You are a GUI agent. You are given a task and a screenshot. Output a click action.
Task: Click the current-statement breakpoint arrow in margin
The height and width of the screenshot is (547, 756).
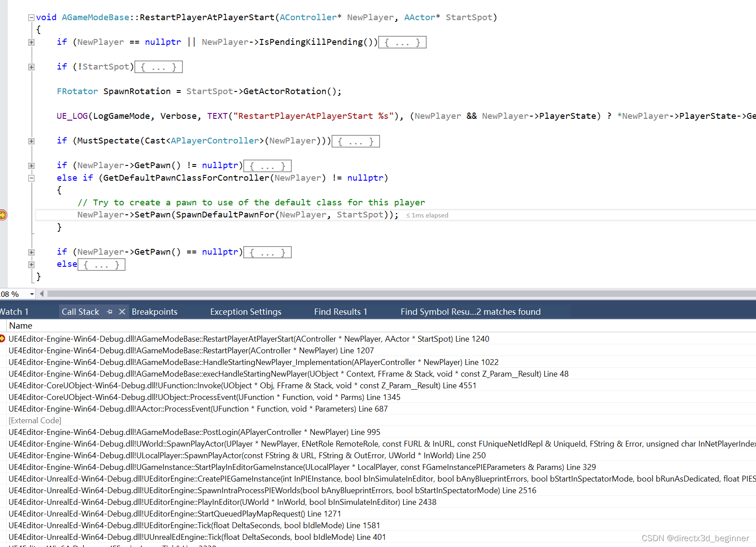pos(2,215)
